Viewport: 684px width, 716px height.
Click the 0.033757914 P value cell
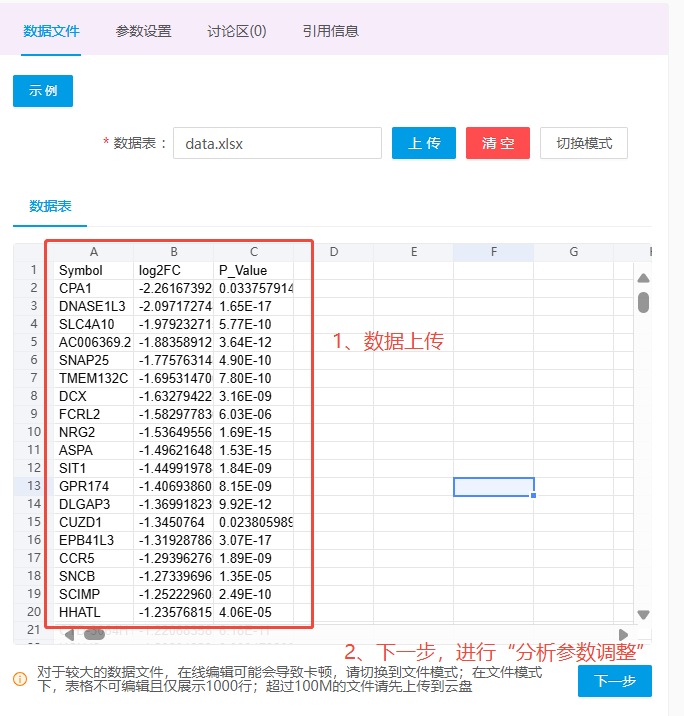point(253,288)
